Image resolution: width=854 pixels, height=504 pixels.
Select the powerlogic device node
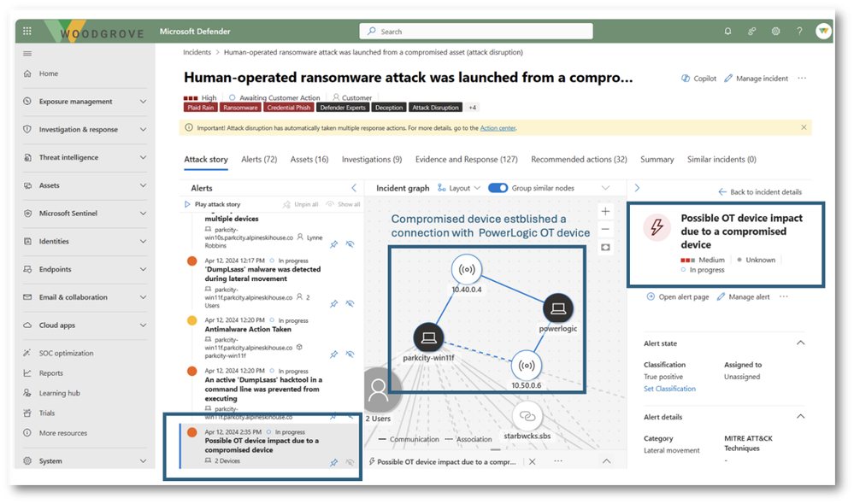(x=557, y=308)
